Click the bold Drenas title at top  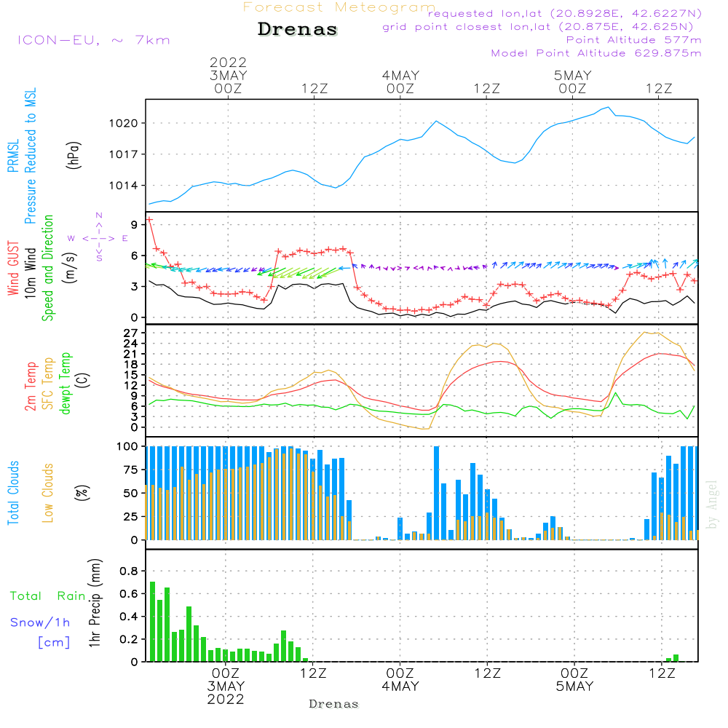pos(298,30)
